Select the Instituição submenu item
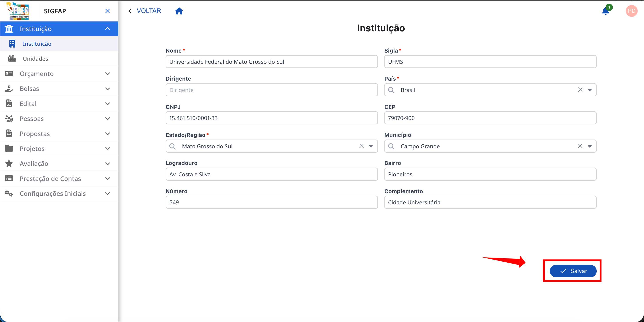The height and width of the screenshot is (322, 644). pos(37,44)
